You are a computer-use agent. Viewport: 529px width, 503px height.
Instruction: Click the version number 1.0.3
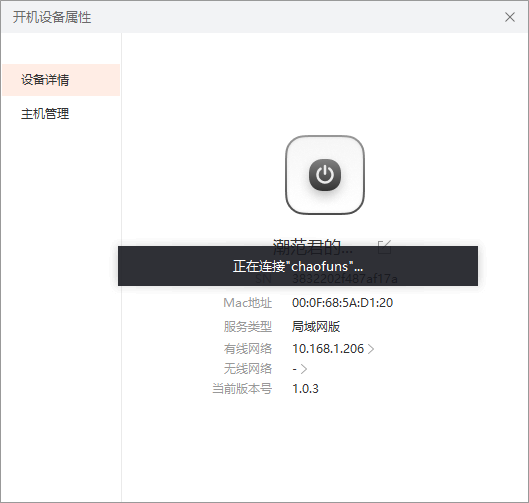pyautogui.click(x=305, y=389)
